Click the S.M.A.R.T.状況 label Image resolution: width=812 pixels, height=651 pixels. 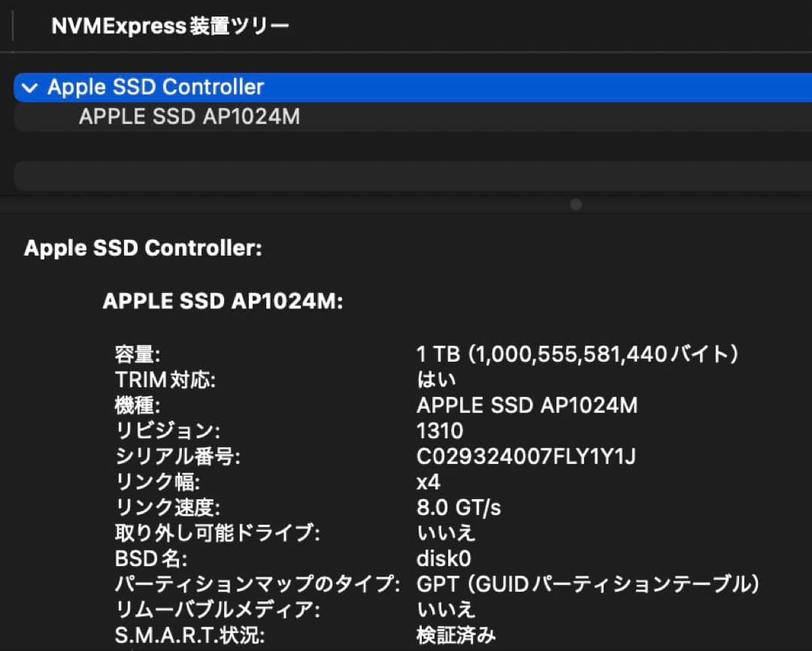(x=189, y=635)
